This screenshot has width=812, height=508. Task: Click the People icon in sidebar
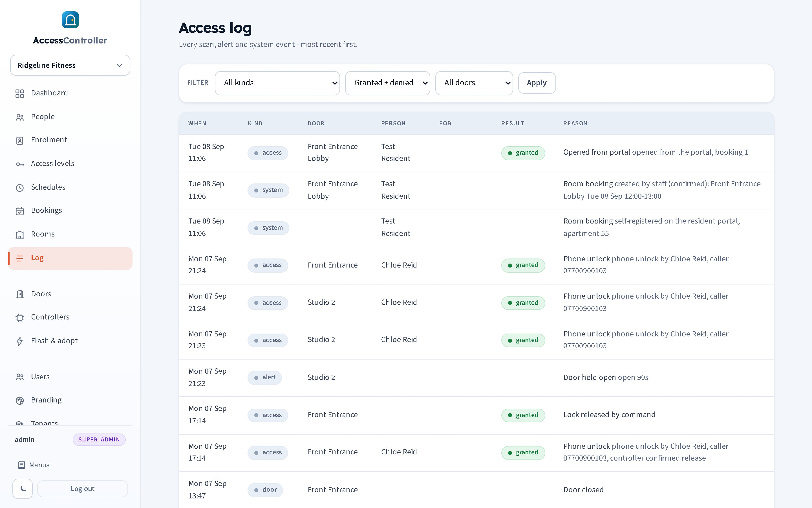(20, 117)
